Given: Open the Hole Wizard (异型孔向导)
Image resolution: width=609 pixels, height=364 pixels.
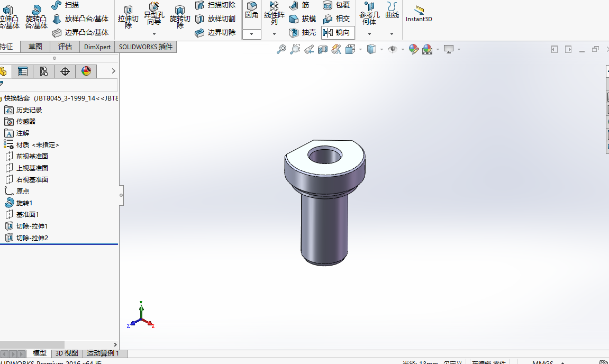Looking at the screenshot, I should click(x=154, y=14).
